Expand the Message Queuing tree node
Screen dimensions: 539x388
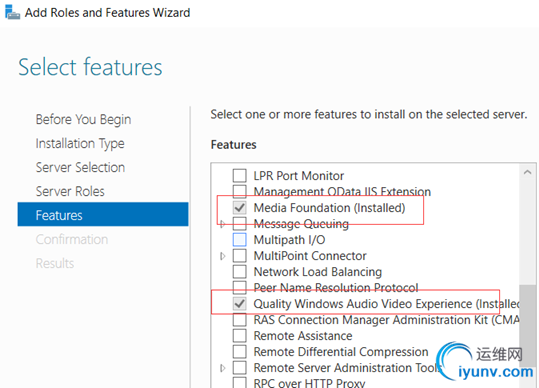coord(222,224)
